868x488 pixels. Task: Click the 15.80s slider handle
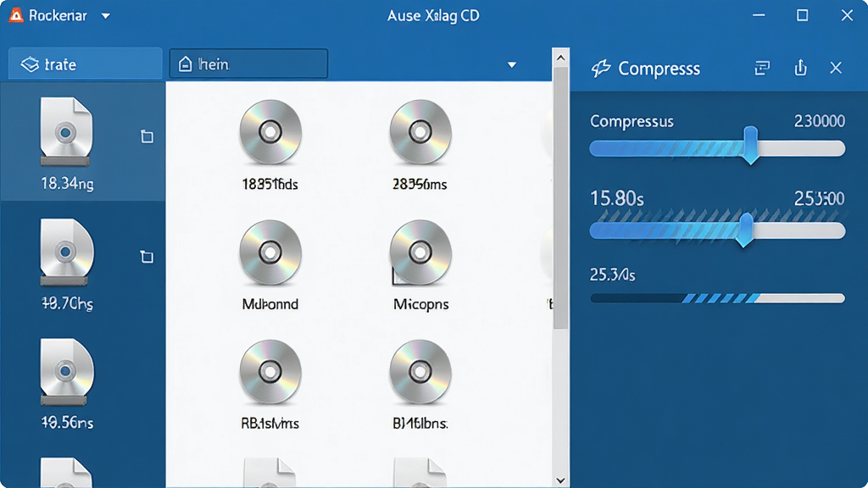tap(746, 229)
